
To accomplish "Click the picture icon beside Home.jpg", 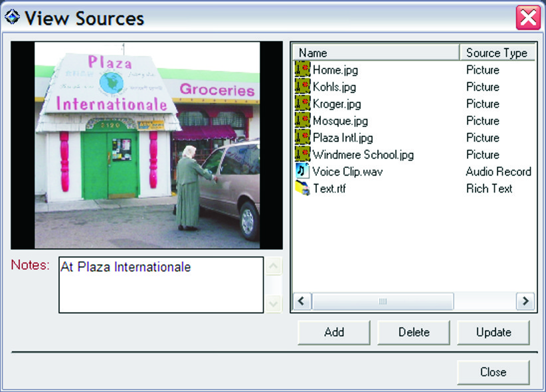I will (x=302, y=70).
